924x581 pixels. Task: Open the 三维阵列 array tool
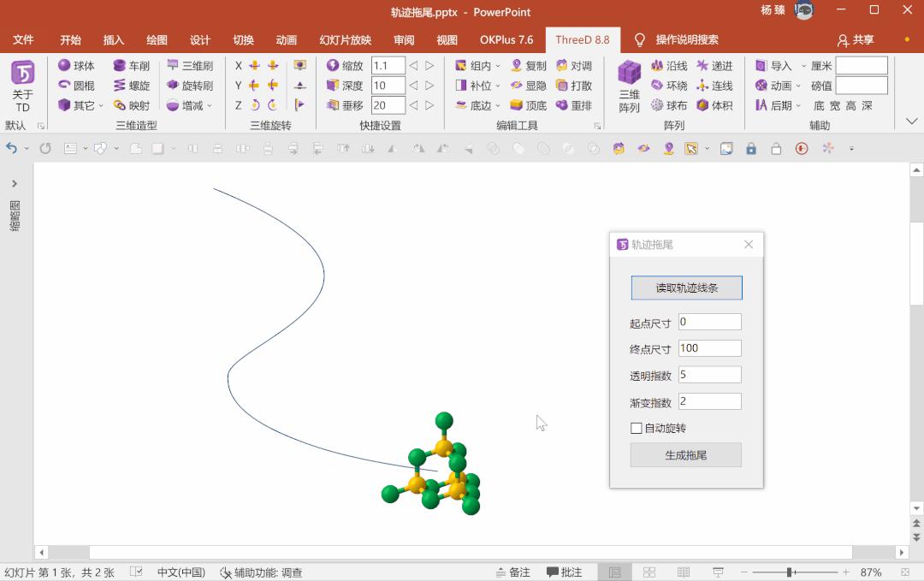click(x=629, y=85)
